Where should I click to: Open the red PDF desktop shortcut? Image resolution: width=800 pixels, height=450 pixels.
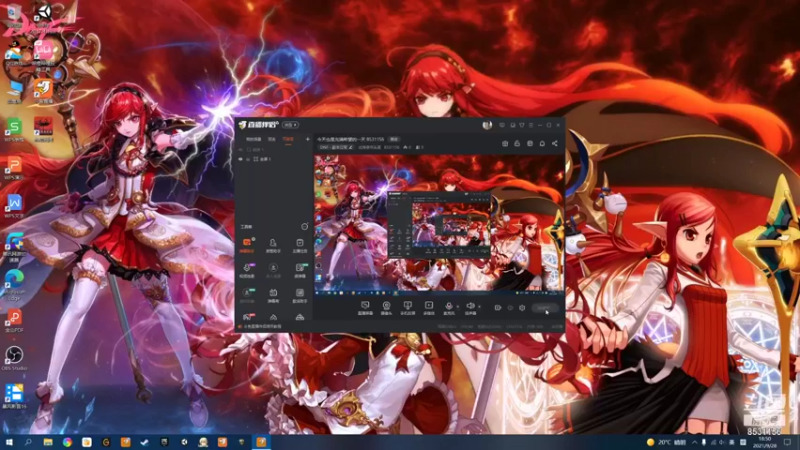14,320
